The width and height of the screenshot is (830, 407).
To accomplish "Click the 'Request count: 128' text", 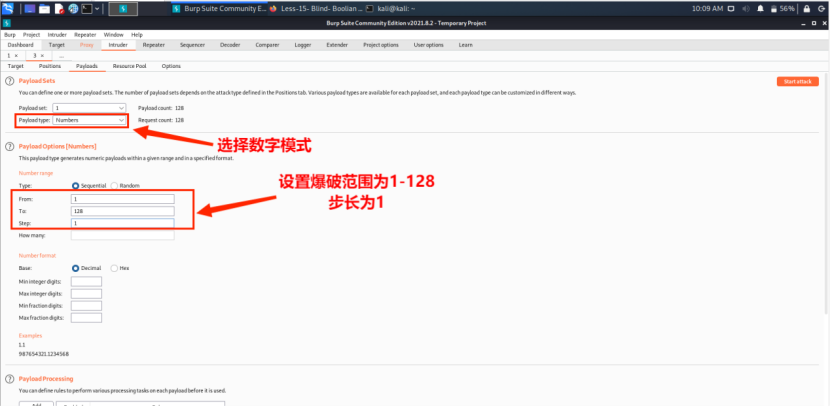I will tap(161, 120).
